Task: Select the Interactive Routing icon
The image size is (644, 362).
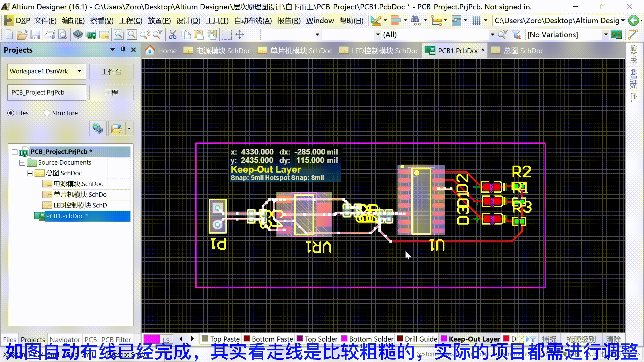Action: click(x=636, y=35)
